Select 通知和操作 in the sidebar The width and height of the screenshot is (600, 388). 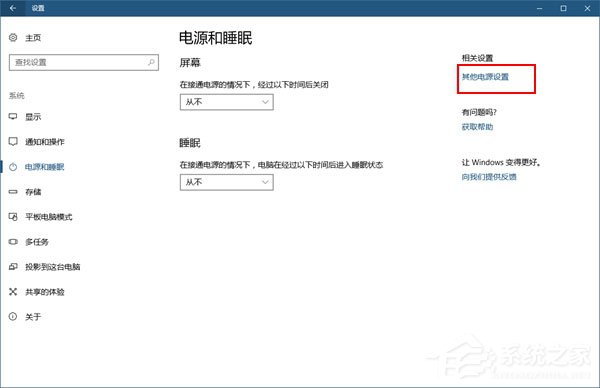(x=45, y=142)
